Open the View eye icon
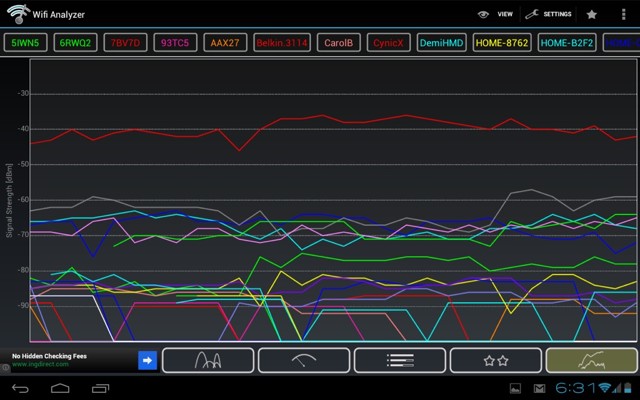The width and height of the screenshot is (640, 400). point(483,14)
